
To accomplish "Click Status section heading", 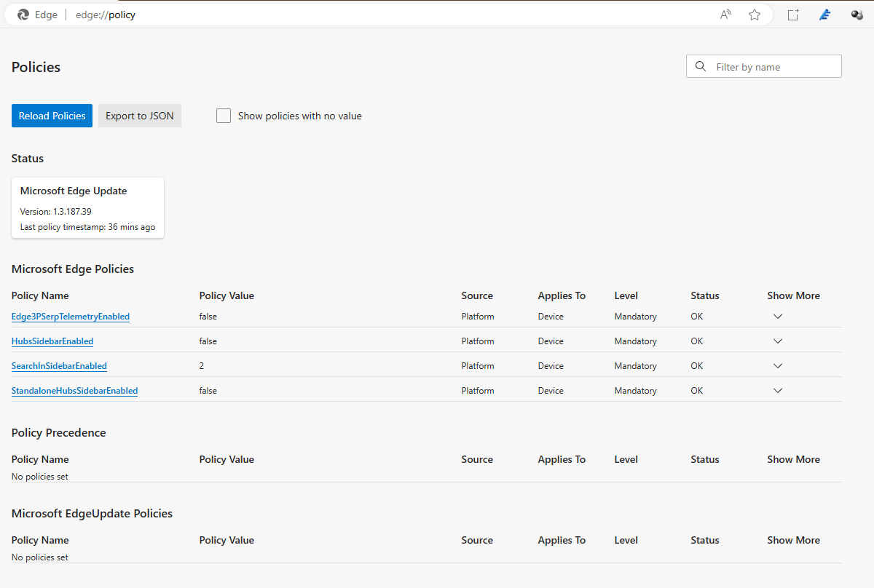I will point(28,158).
